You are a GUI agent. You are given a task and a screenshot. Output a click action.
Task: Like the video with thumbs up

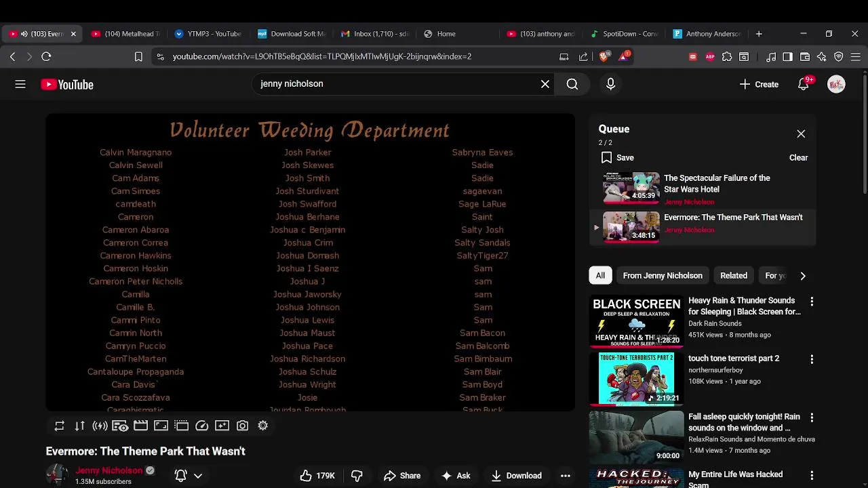click(x=317, y=476)
